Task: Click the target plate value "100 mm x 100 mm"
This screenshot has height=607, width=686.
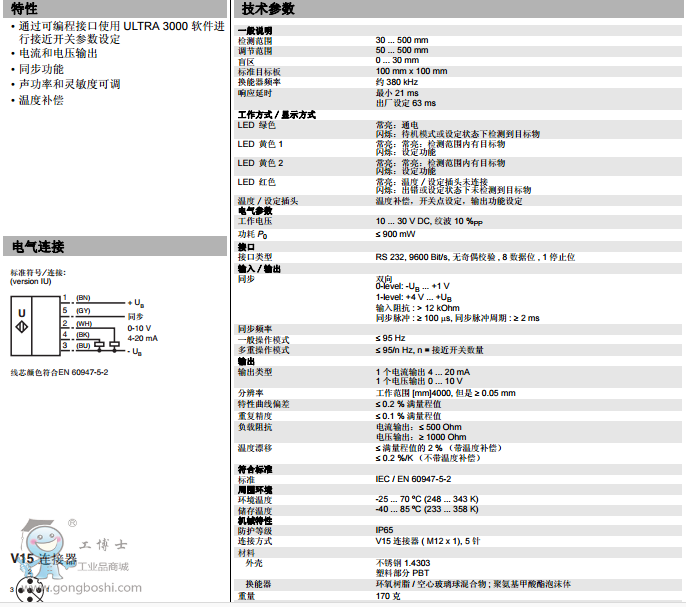Action: pos(411,71)
